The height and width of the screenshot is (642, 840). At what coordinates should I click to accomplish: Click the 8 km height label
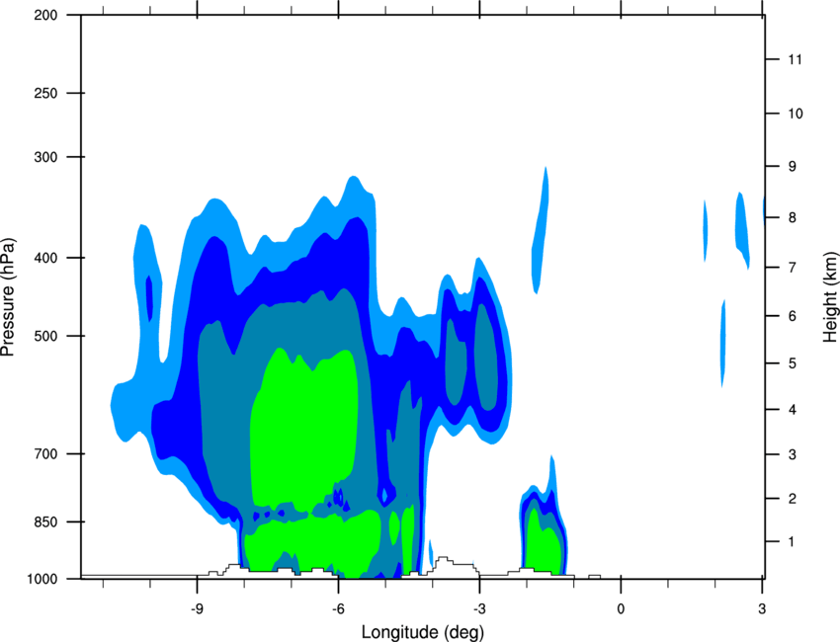pyautogui.click(x=793, y=217)
